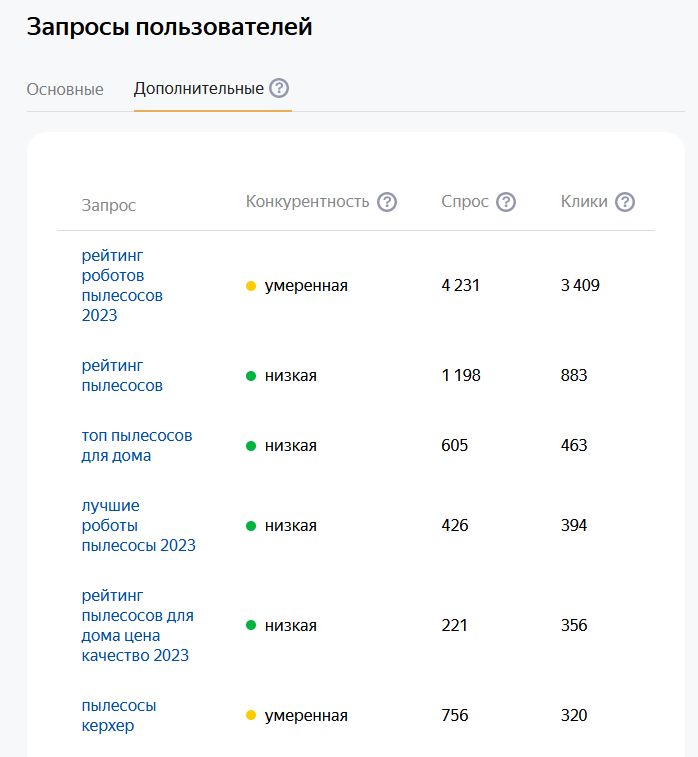Click the clicks value 394

tap(574, 525)
